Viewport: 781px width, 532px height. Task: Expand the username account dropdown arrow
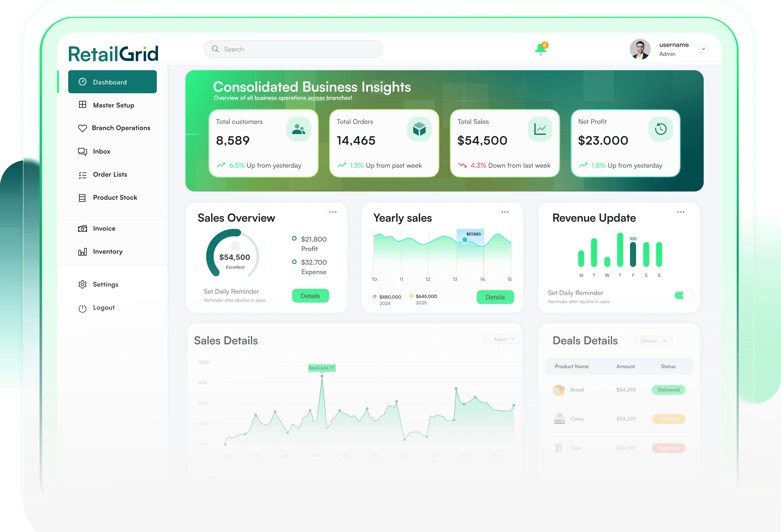click(x=703, y=49)
